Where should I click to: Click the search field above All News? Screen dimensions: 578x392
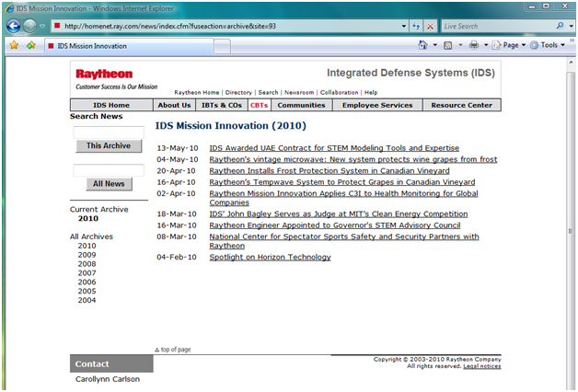coord(109,170)
